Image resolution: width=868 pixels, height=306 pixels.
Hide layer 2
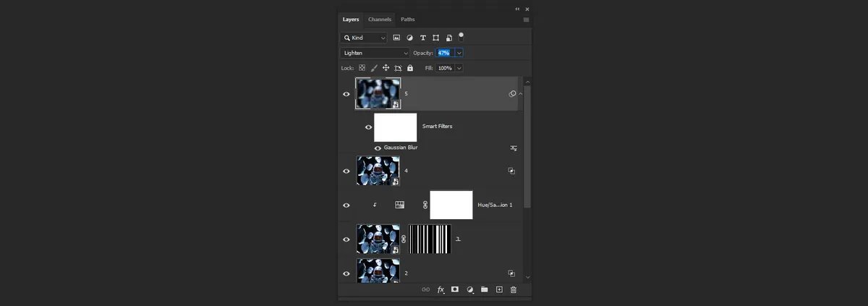point(346,273)
